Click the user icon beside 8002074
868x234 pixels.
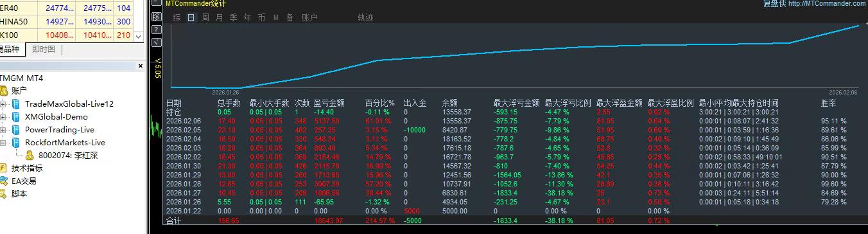click(x=29, y=155)
